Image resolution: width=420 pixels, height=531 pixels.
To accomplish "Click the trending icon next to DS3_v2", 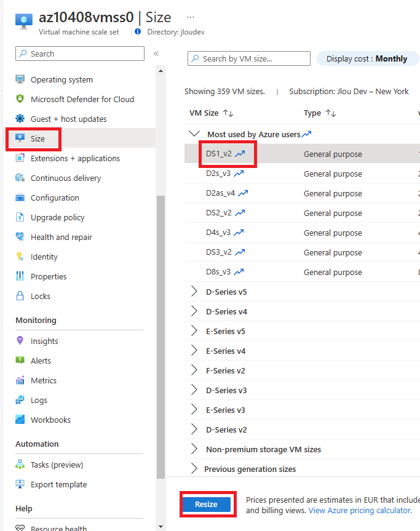I will coord(240,252).
